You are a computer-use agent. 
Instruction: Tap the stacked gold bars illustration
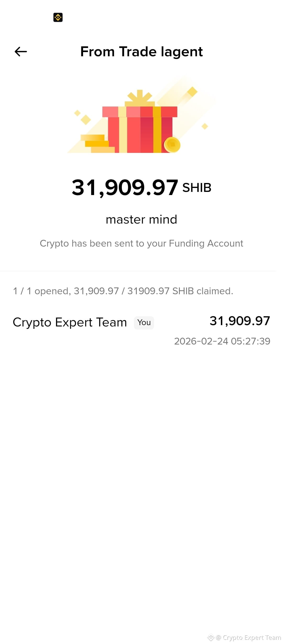[97, 143]
